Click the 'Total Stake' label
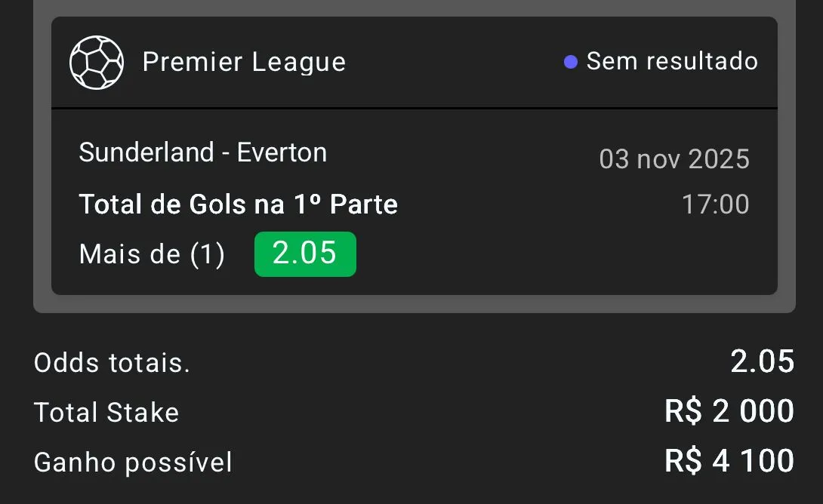 (x=106, y=413)
